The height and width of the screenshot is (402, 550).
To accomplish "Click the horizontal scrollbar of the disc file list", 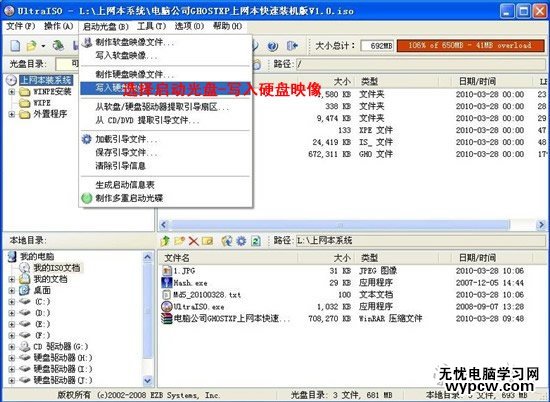I will (x=340, y=225).
